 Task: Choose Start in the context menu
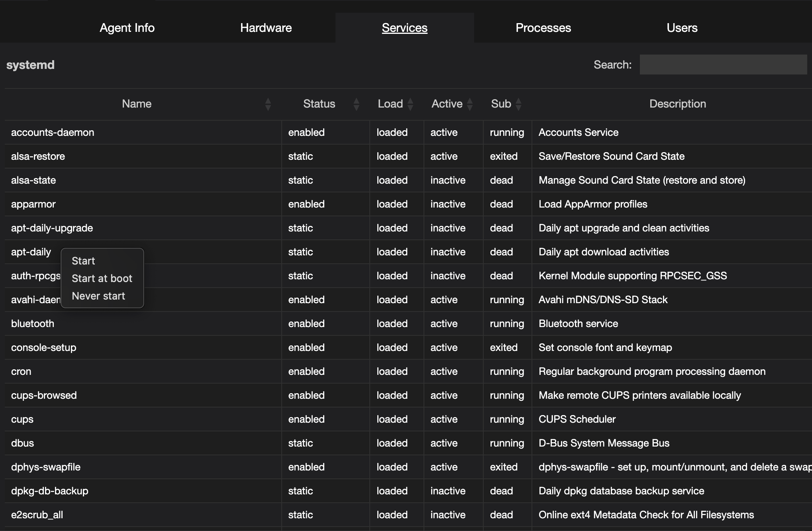click(83, 261)
